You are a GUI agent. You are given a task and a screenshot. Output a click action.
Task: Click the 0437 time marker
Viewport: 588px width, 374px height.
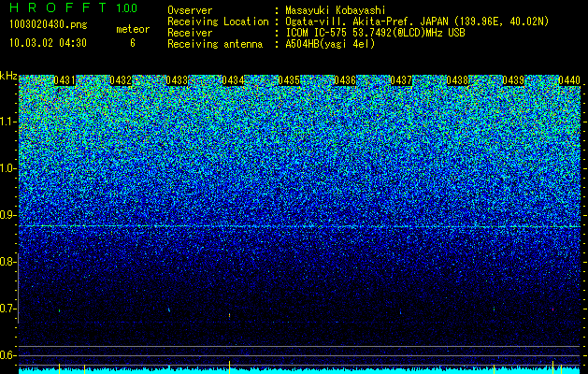pyautogui.click(x=401, y=80)
